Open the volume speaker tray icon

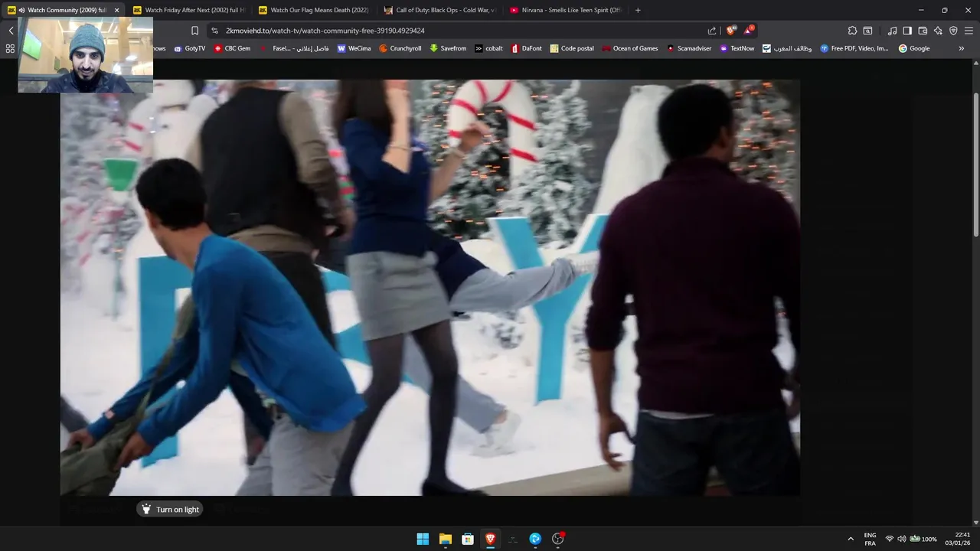coord(901,539)
